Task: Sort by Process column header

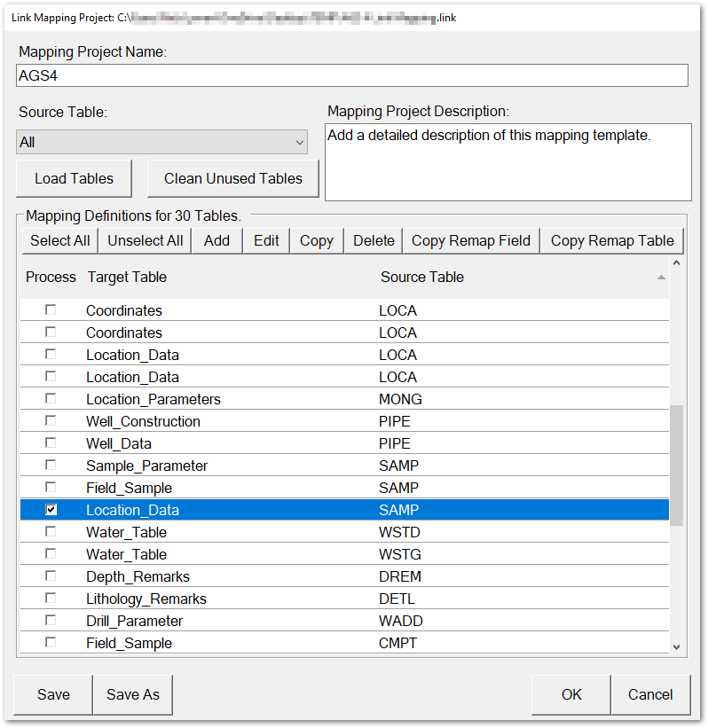Action: 51,278
